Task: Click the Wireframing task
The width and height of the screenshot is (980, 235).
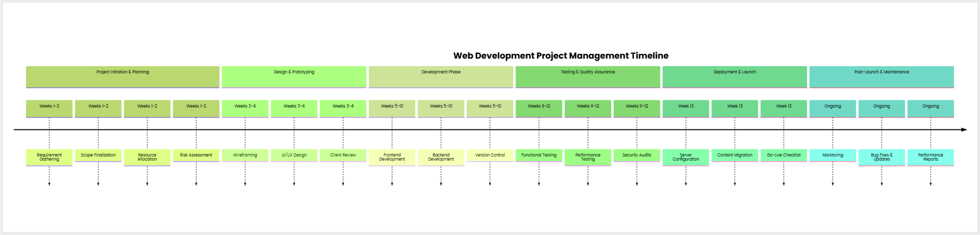Action: coord(245,155)
